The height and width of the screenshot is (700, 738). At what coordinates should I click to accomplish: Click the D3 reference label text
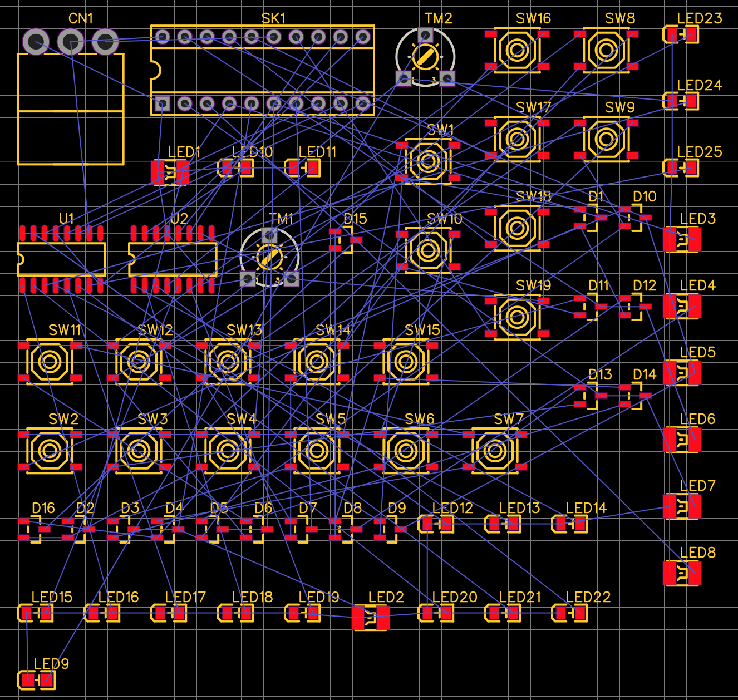coord(130,508)
